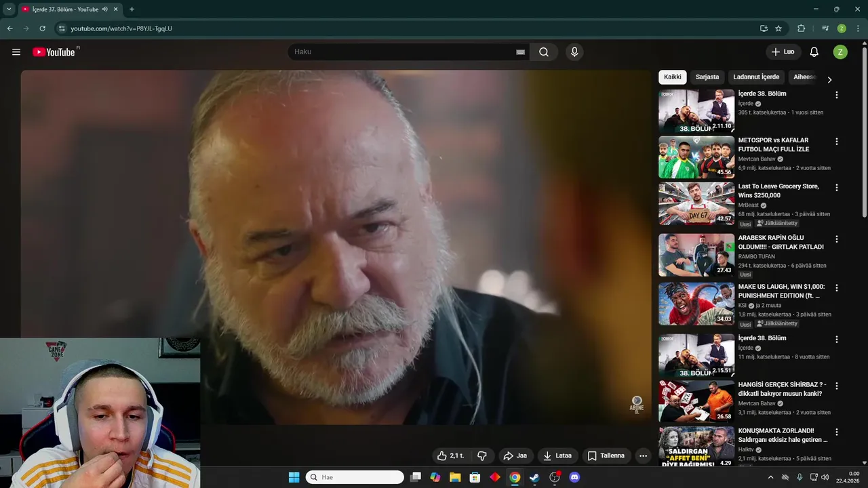Open the YouTube notifications bell
The height and width of the screenshot is (488, 868).
(814, 52)
